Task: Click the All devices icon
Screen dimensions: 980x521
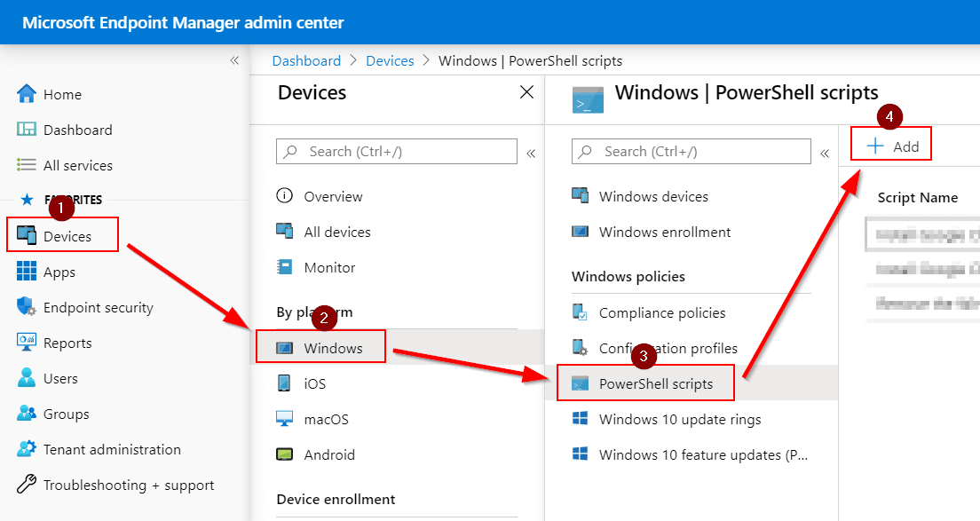Action: click(x=284, y=231)
